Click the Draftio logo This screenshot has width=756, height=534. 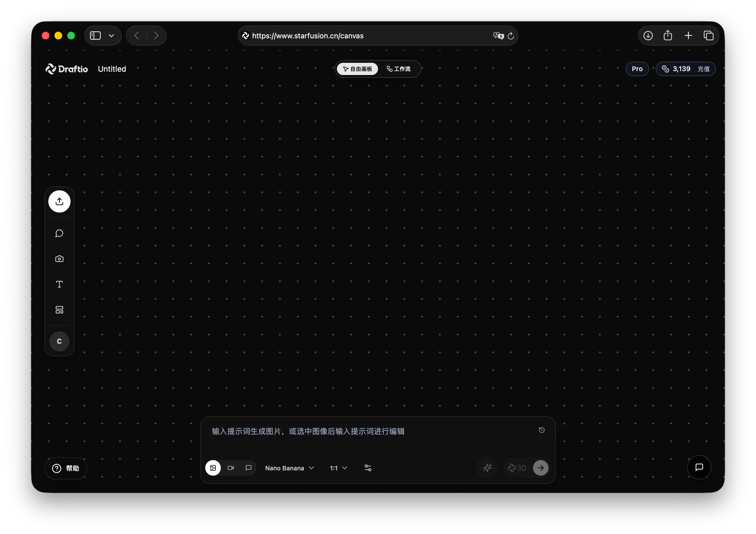pyautogui.click(x=67, y=69)
